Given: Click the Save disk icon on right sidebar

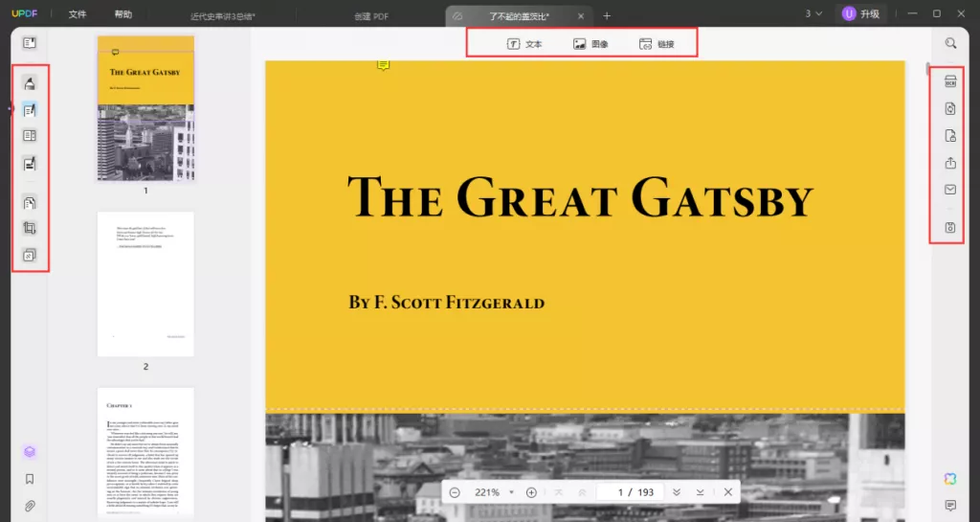Looking at the screenshot, I should 950,228.
